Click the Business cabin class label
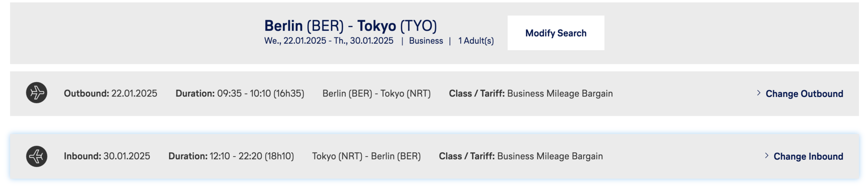This screenshot has height=187, width=868. coord(426,41)
